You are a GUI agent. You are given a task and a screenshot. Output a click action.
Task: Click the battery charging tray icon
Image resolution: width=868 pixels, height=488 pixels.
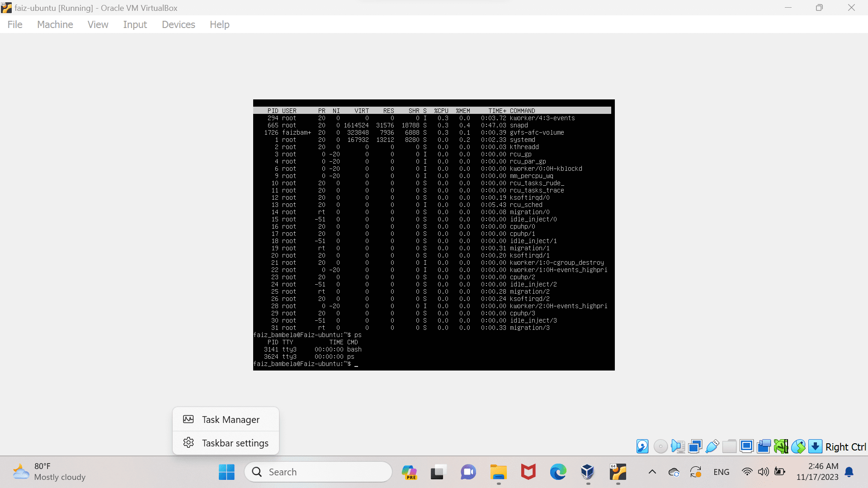780,472
